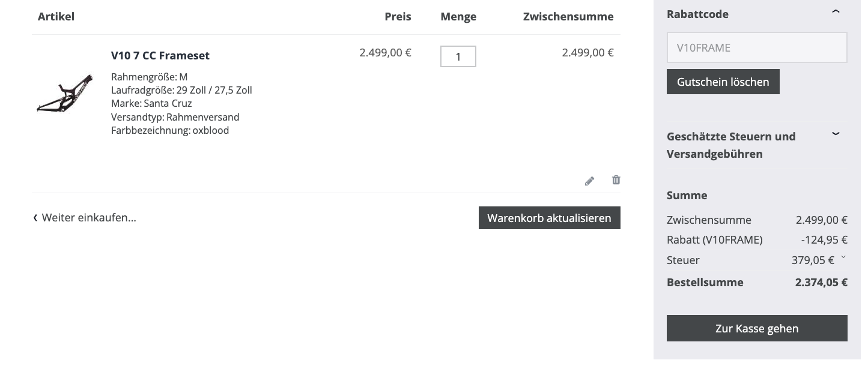Viewport: 868px width, 366px height.
Task: Click the Gutschein löschen button
Action: click(x=723, y=82)
